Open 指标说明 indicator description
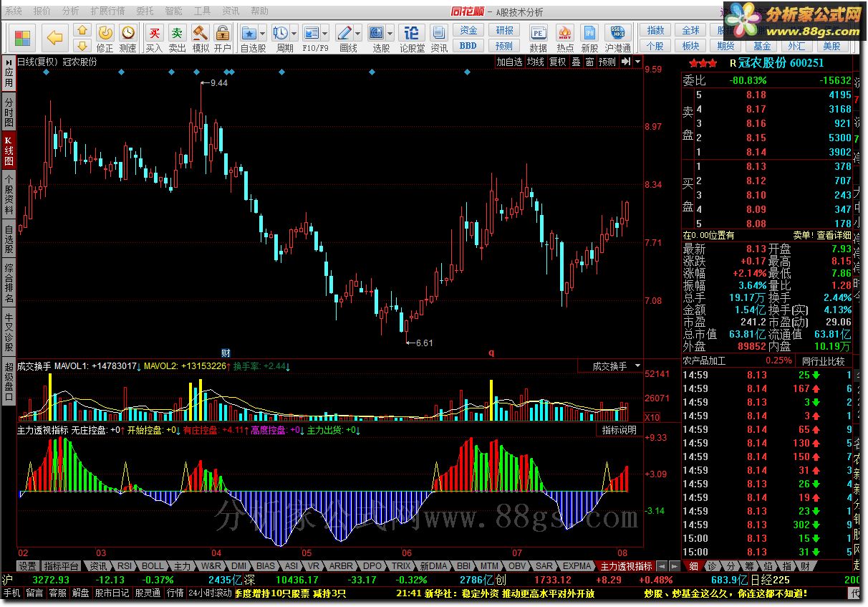Screen dimensions: 868x607 [619, 430]
